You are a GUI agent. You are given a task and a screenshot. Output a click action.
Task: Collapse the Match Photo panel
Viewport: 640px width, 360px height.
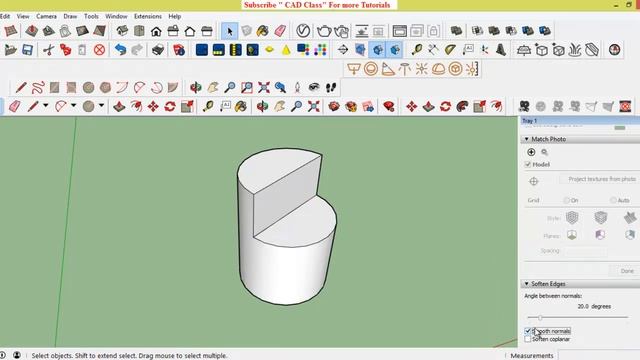527,139
